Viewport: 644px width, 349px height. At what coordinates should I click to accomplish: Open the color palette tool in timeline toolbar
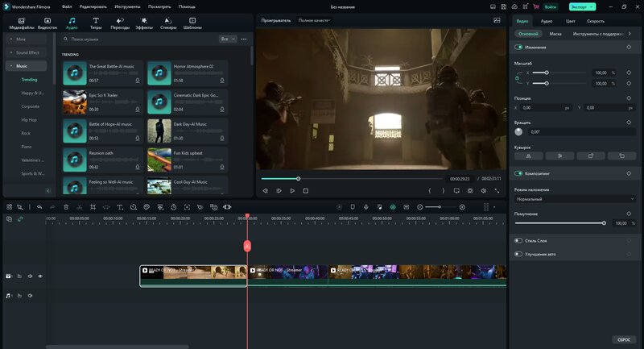point(147,207)
